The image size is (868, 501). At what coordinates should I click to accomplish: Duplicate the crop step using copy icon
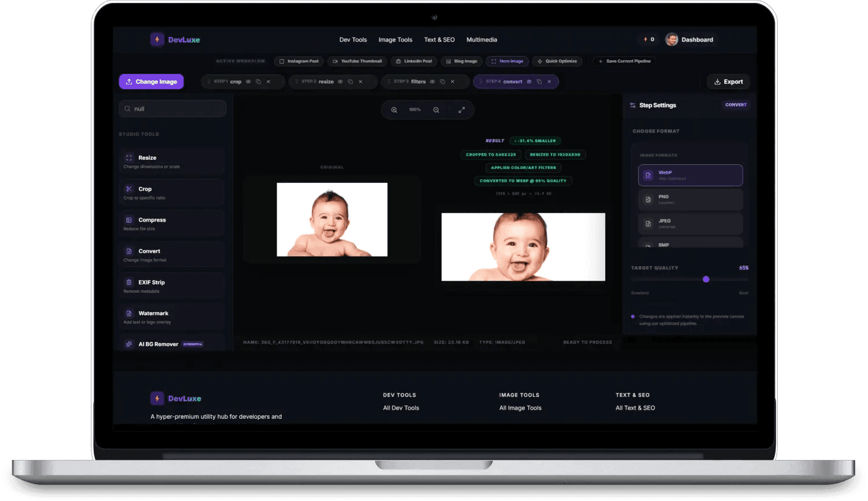[x=258, y=82]
